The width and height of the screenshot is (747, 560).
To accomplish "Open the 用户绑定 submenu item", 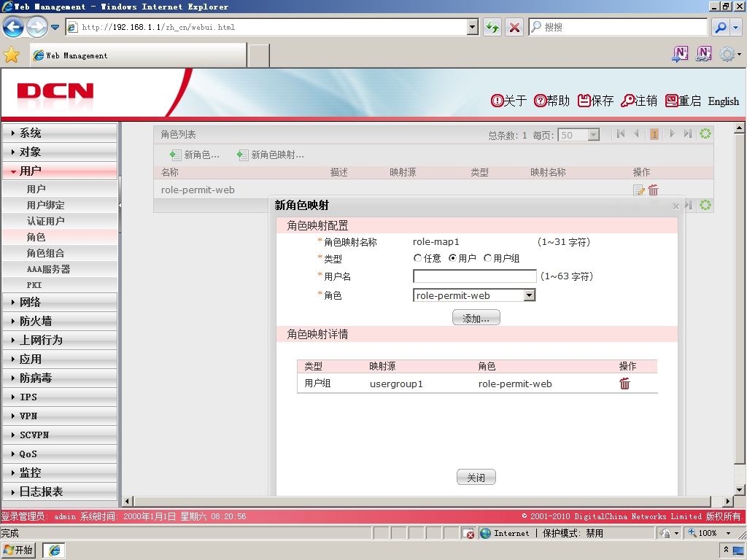I will point(60,205).
